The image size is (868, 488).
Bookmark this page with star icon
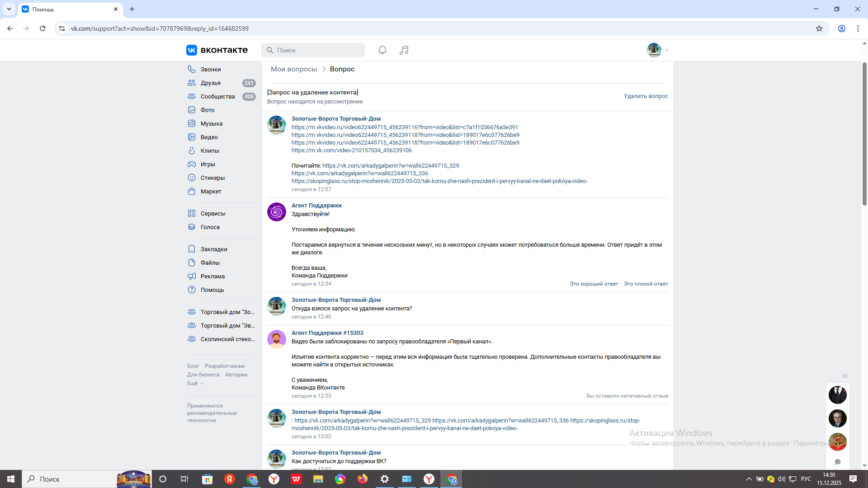click(819, 28)
